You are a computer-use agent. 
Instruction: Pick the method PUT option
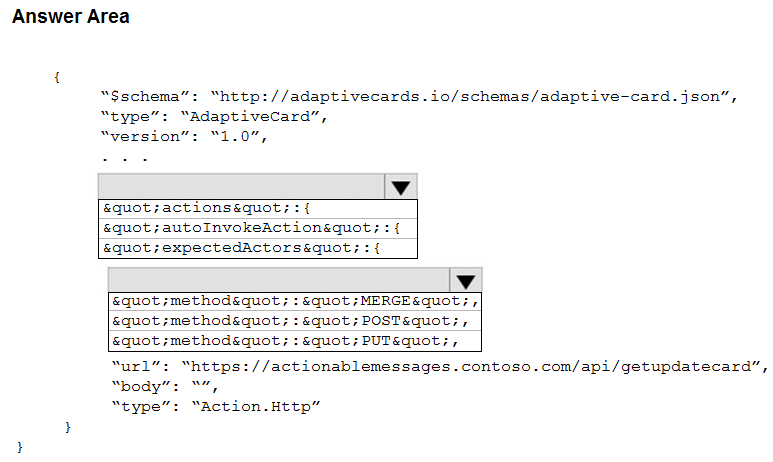click(295, 341)
